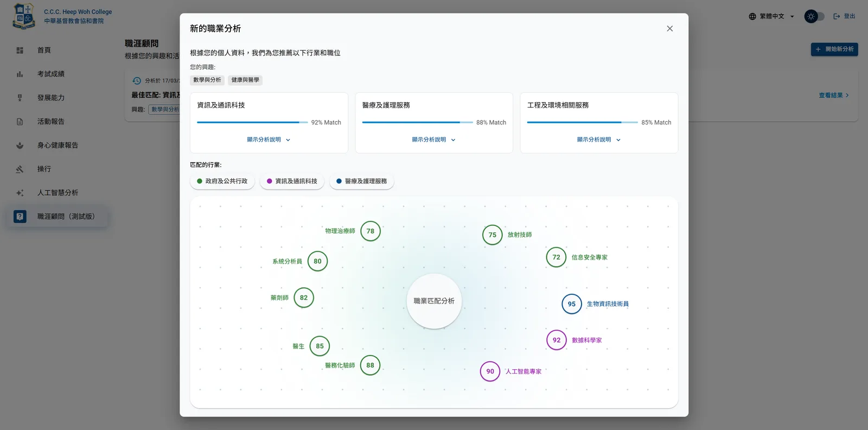Click the central 職業匹配分析 circle
Screen dimensions: 868x430
click(x=434, y=301)
